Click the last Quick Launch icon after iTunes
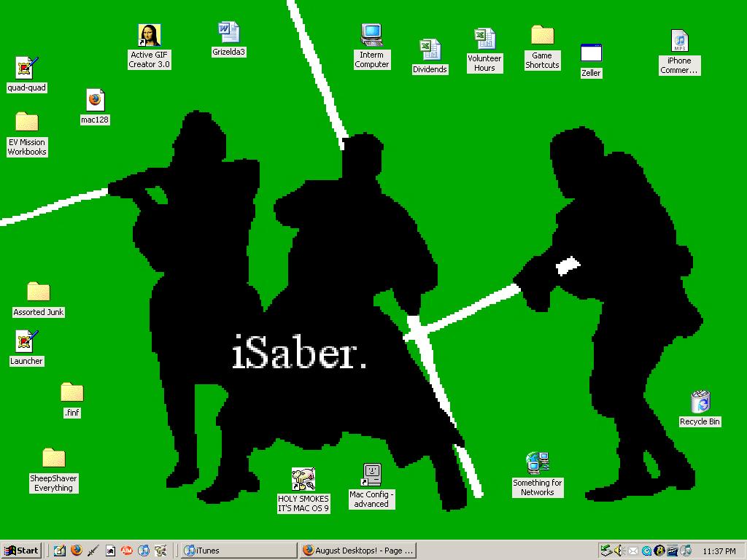747x560 pixels. click(160, 551)
